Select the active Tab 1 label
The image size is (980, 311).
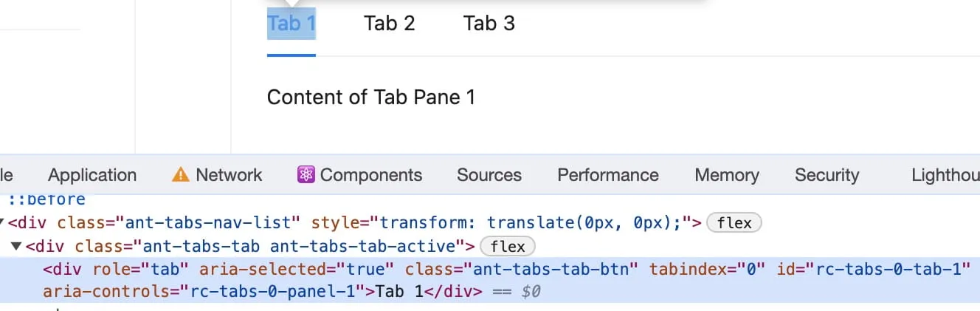(291, 24)
